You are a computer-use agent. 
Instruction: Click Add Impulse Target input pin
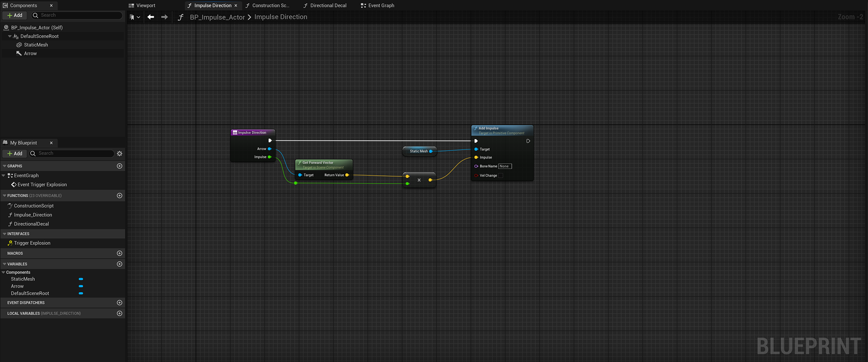pyautogui.click(x=476, y=149)
